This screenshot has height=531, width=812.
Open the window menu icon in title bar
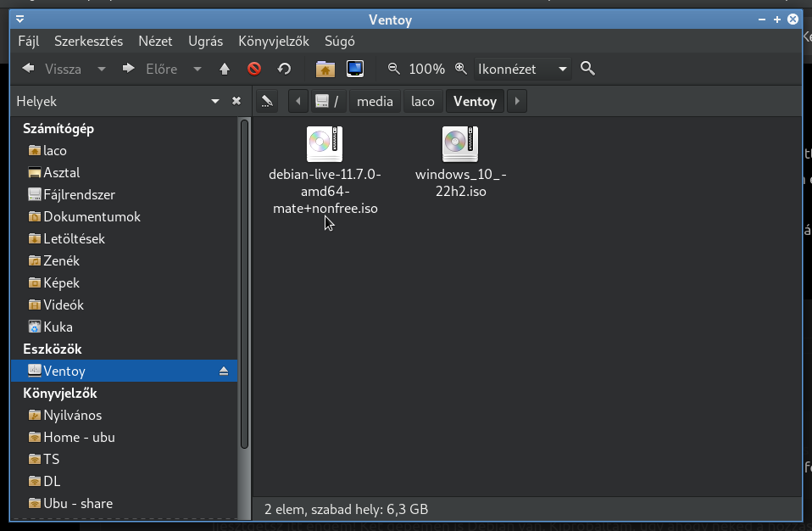(x=19, y=20)
